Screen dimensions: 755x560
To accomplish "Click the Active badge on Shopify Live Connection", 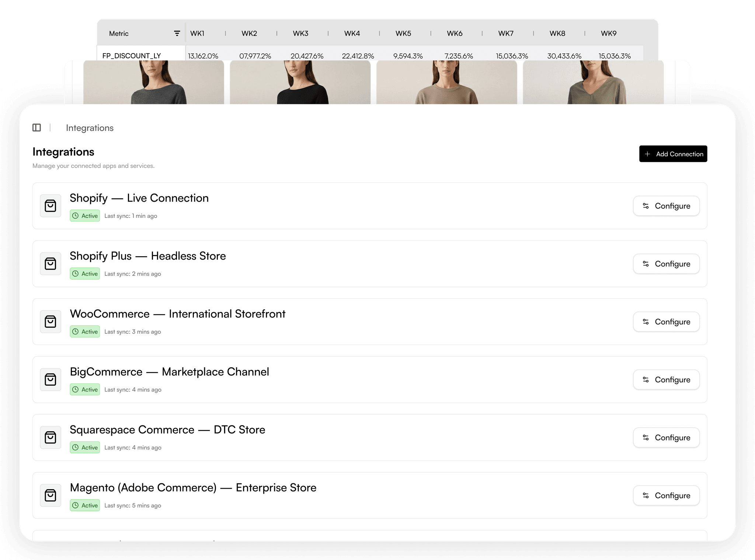I will (x=85, y=216).
